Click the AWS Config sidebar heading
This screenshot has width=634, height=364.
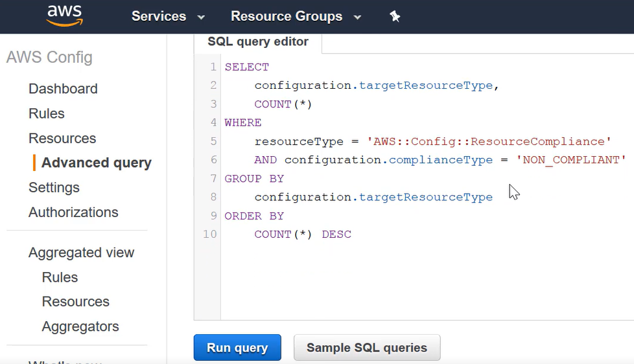pyautogui.click(x=49, y=57)
